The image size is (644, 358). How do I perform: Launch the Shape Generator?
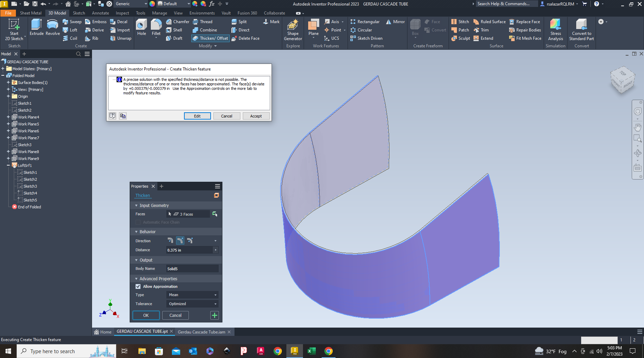click(293, 30)
